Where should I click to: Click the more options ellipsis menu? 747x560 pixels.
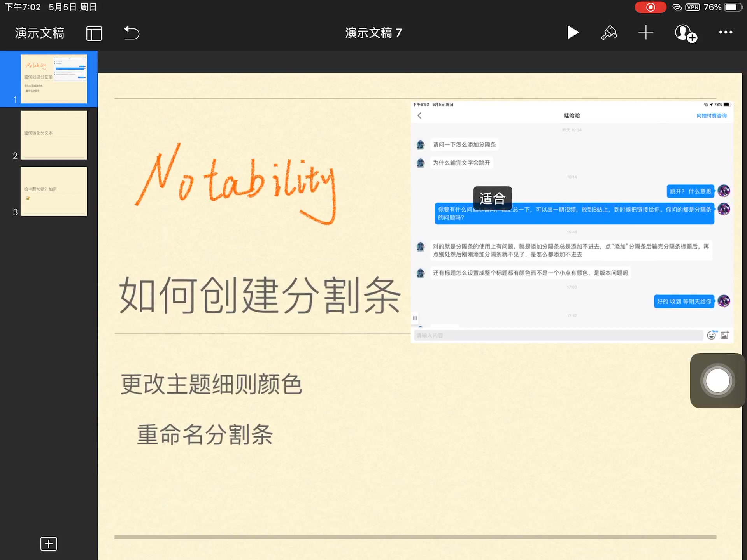click(x=725, y=33)
